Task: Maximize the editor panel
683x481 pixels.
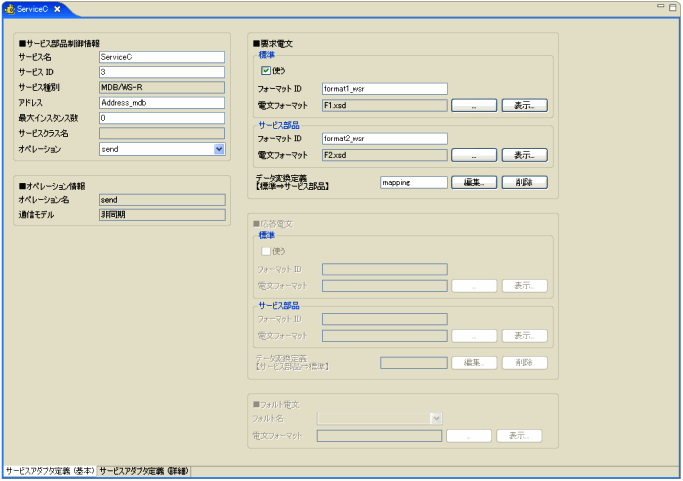Action: pyautogui.click(x=673, y=7)
